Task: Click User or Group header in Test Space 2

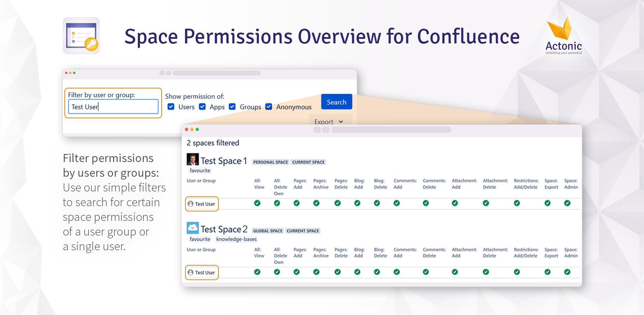Action: point(201,250)
